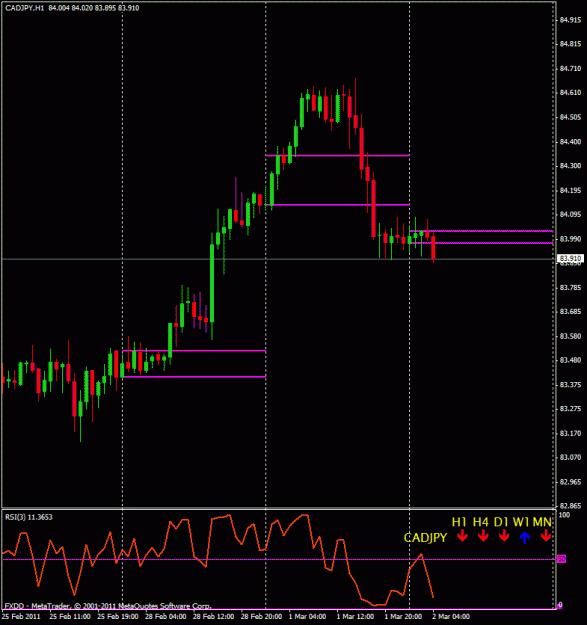Click the CADJPY,H1 chart title text
Image resolution: width=587 pixels, height=625 pixels.
tap(25, 8)
